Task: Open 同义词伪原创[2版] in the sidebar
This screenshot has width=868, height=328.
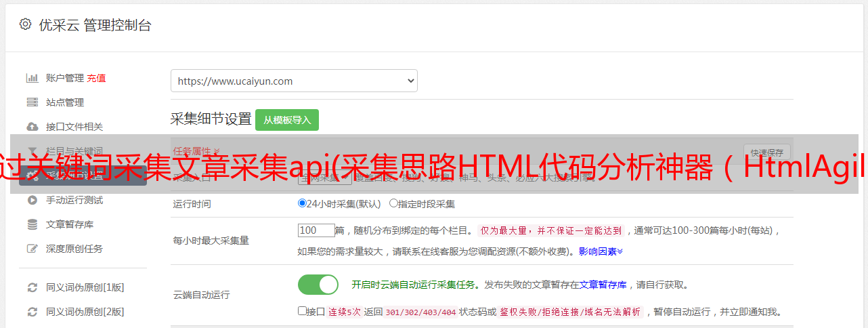Action: point(85,312)
